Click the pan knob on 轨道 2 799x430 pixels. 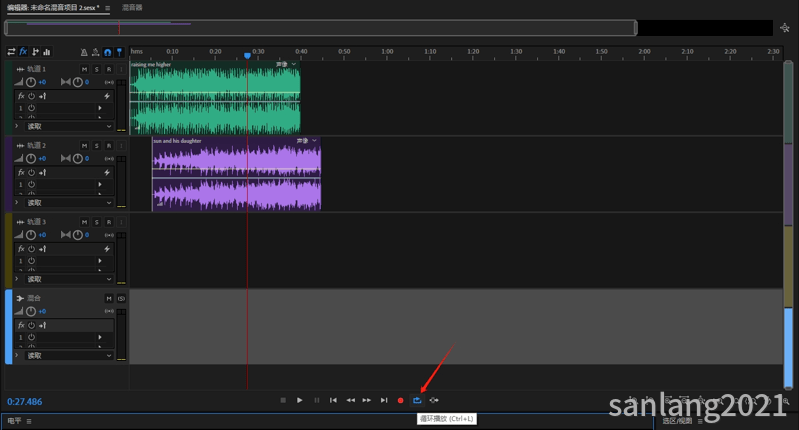click(x=77, y=158)
